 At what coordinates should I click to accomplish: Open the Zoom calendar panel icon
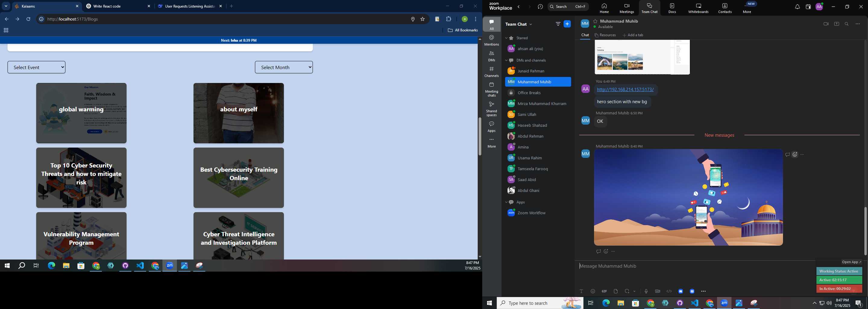click(808, 7)
